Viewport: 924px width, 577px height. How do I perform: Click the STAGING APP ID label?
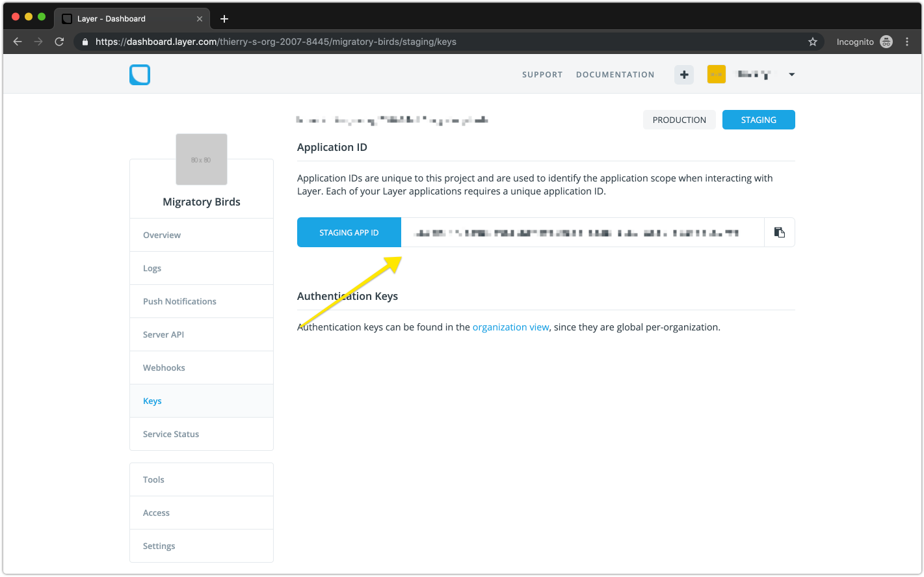(x=349, y=232)
